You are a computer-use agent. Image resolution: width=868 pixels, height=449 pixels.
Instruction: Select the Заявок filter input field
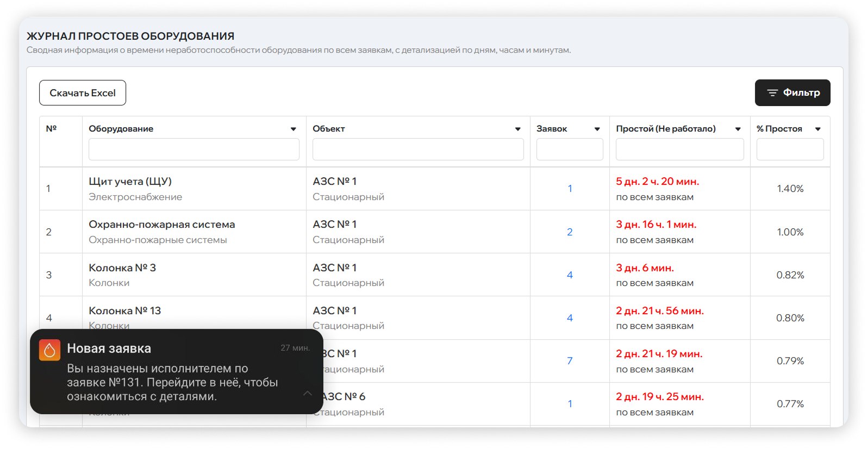[569, 149]
